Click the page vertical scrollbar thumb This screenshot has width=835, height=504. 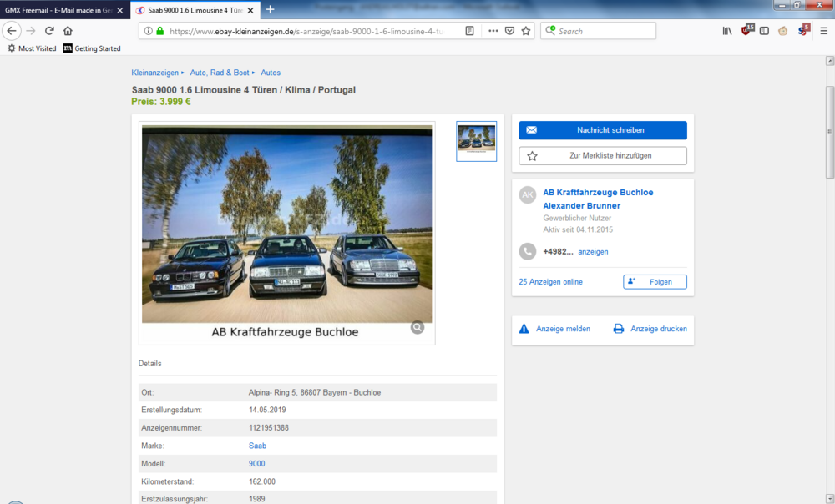click(x=830, y=132)
